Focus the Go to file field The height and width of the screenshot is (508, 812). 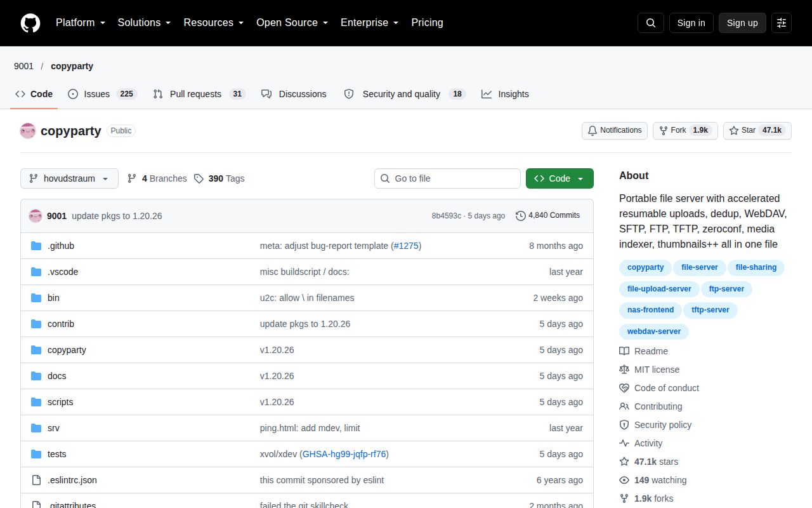pyautogui.click(x=447, y=178)
